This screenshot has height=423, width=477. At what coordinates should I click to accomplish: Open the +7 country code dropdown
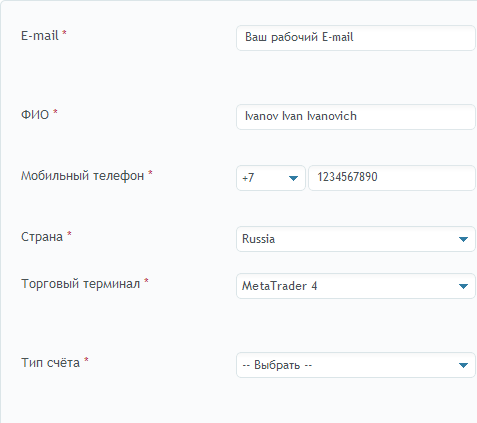click(271, 178)
